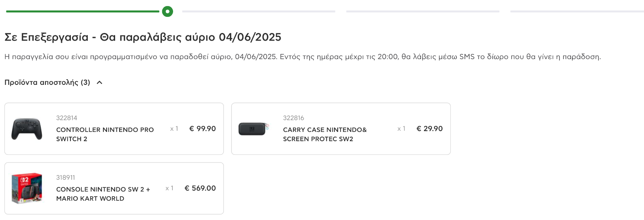
Task: Click the x 1 quantity on controller card
Action: 174,129
